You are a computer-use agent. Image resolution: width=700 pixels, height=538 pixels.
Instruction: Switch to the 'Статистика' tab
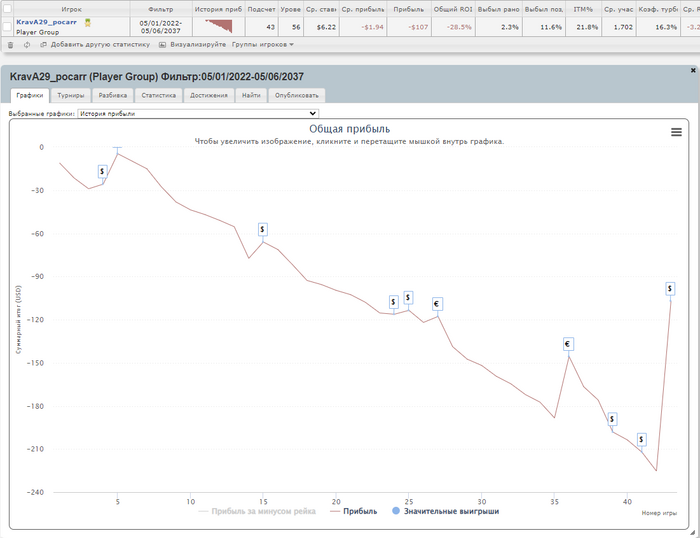pyautogui.click(x=158, y=96)
